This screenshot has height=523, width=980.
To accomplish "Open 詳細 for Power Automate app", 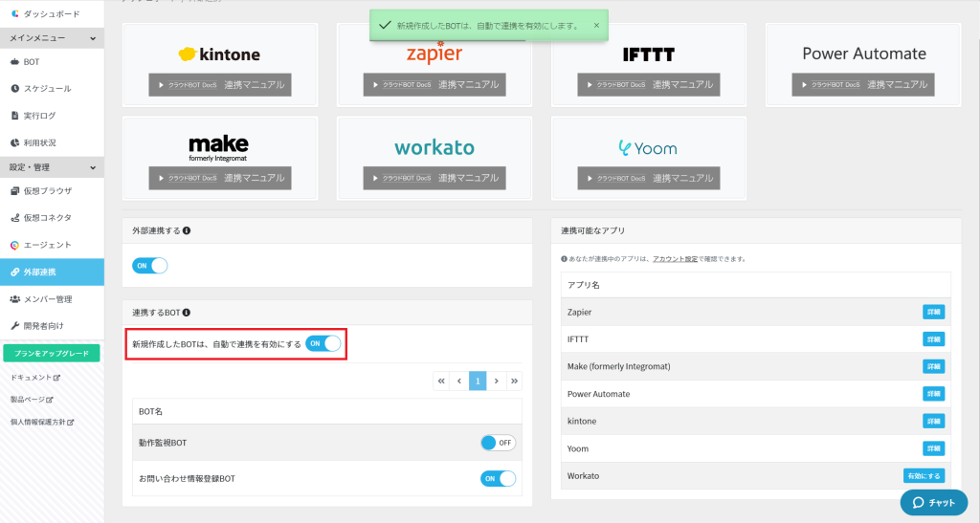I will [934, 394].
